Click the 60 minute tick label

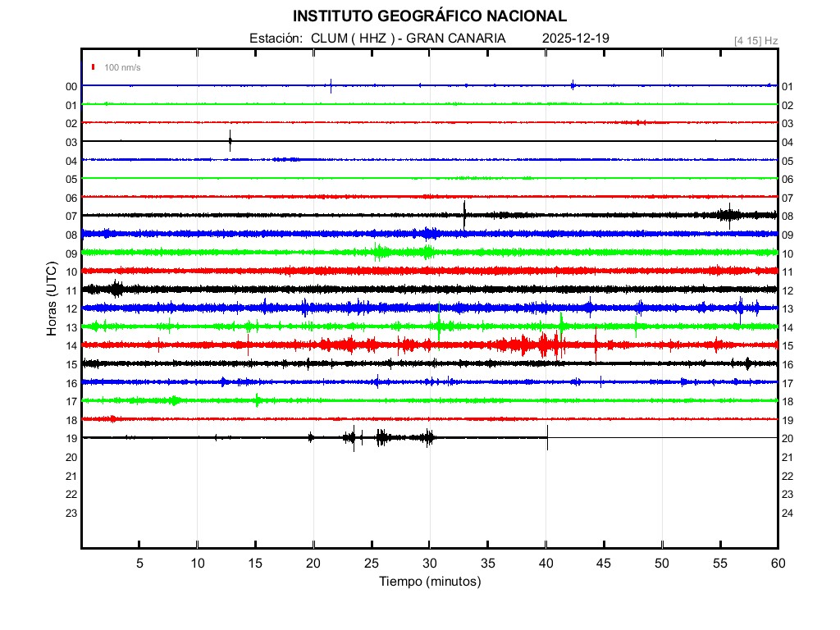pos(778,563)
